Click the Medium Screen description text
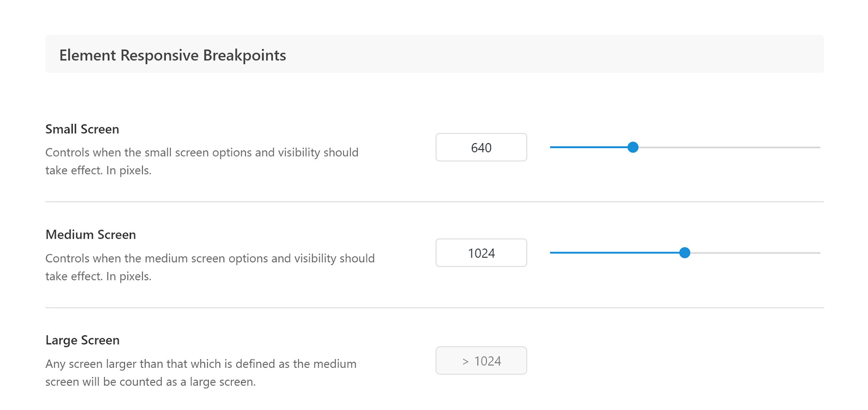The image size is (868, 410). tap(210, 267)
